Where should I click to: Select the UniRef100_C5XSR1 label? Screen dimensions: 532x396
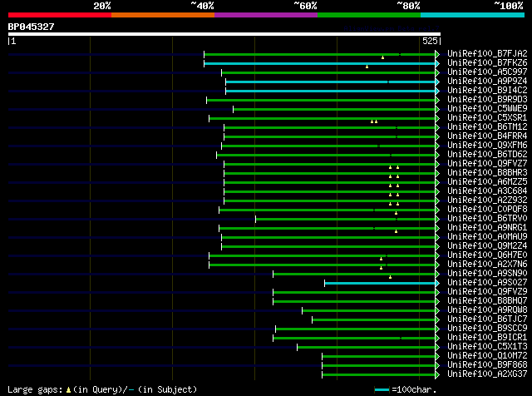click(487, 118)
